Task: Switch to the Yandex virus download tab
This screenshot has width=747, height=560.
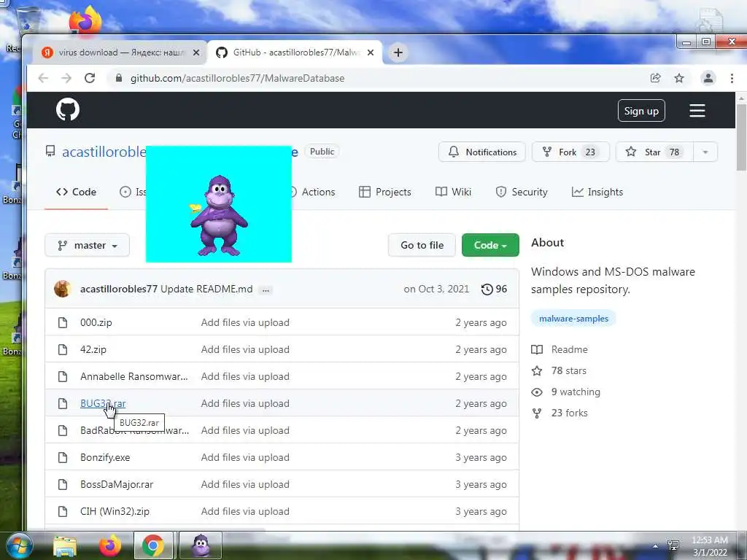Action: 119,52
